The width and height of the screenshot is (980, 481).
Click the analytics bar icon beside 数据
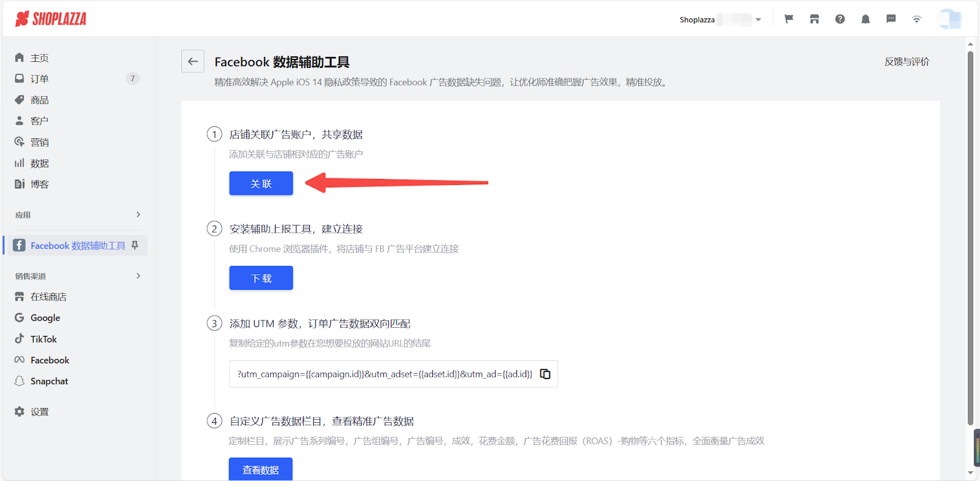20,163
